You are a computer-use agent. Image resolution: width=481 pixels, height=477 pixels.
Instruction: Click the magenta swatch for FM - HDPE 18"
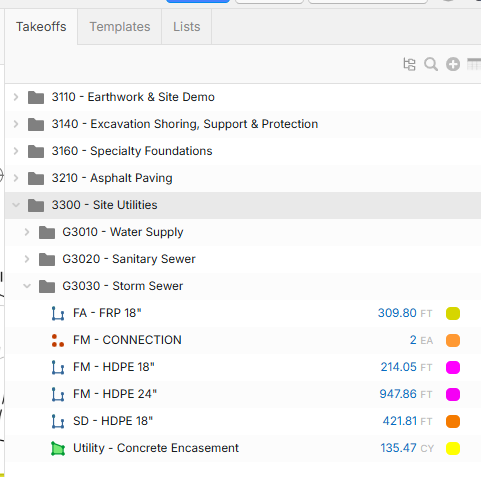pyautogui.click(x=453, y=367)
